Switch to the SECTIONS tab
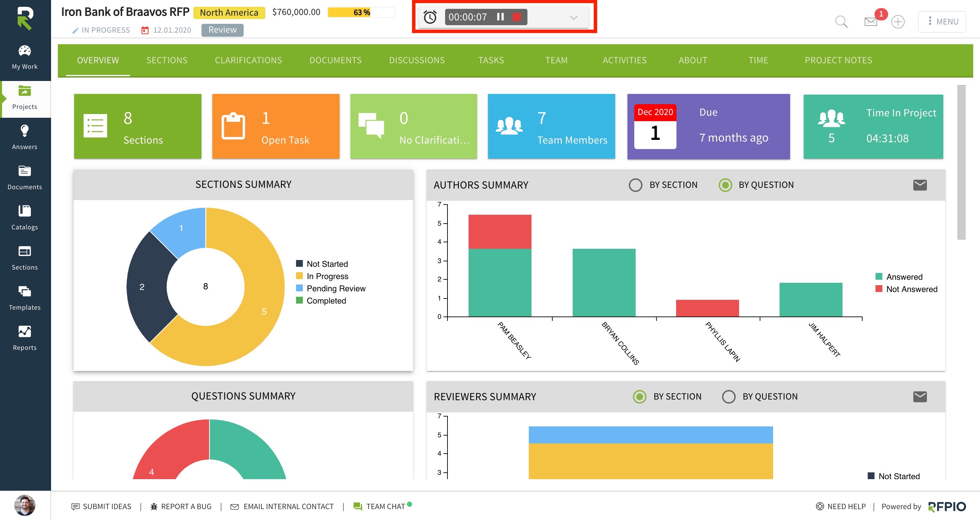Viewport: 980px width, 520px height. 167,60
